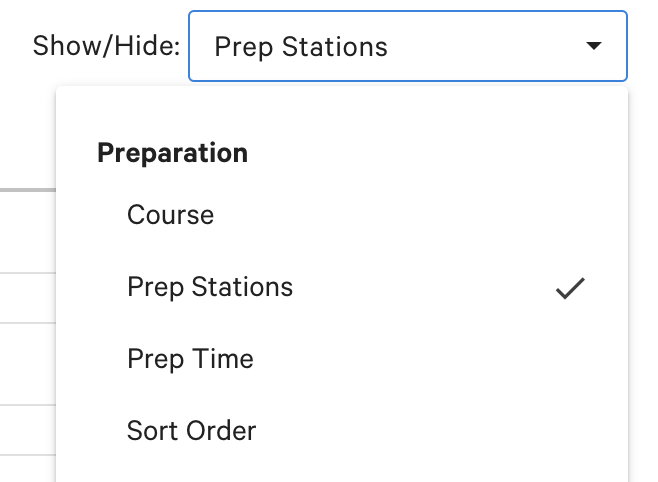Screen dimensions: 658x482
Task: Click the Show/Hide label text
Action: (106, 46)
